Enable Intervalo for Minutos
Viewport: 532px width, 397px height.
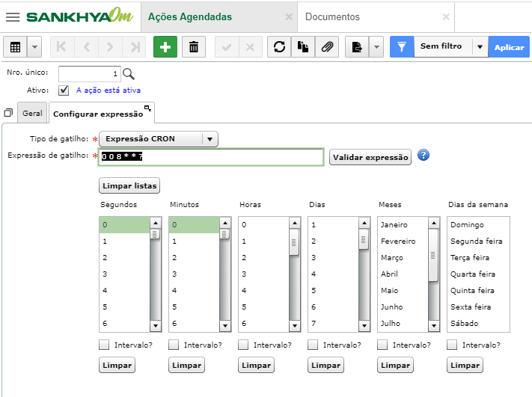[174, 345]
